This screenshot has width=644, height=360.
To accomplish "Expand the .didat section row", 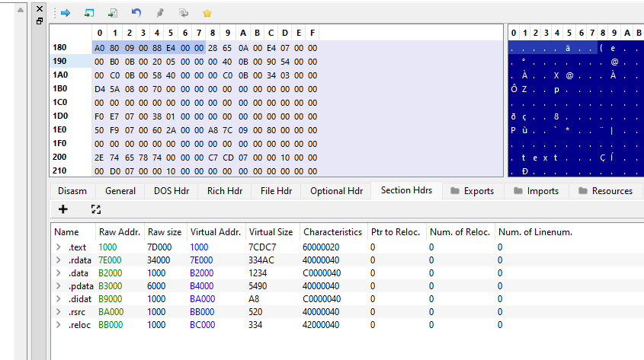I will click(59, 299).
